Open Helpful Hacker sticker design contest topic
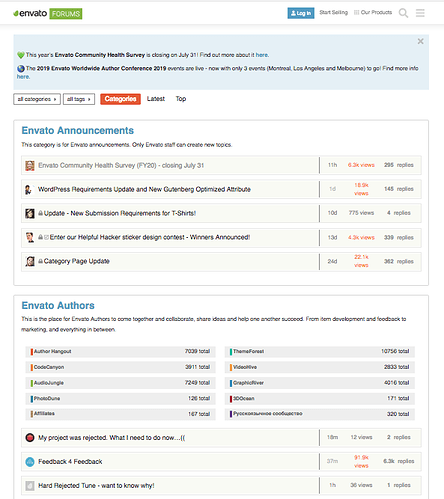The height and width of the screenshot is (499, 444). point(150,237)
